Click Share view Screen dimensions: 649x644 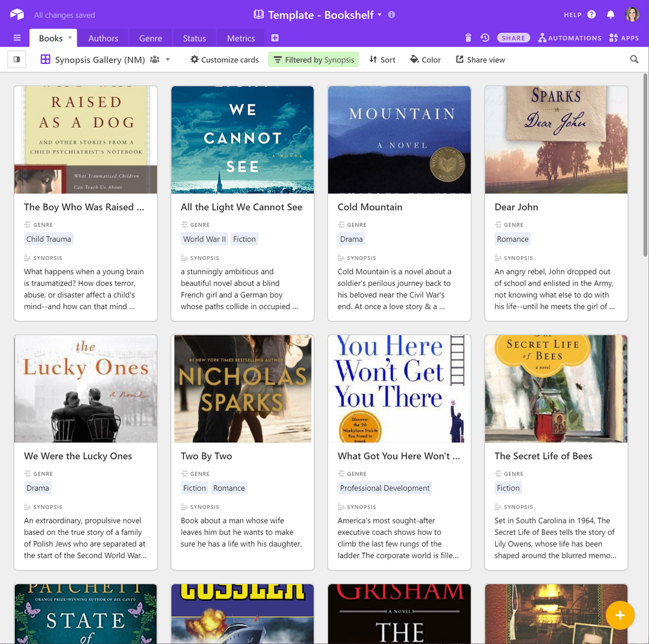pyautogui.click(x=480, y=59)
